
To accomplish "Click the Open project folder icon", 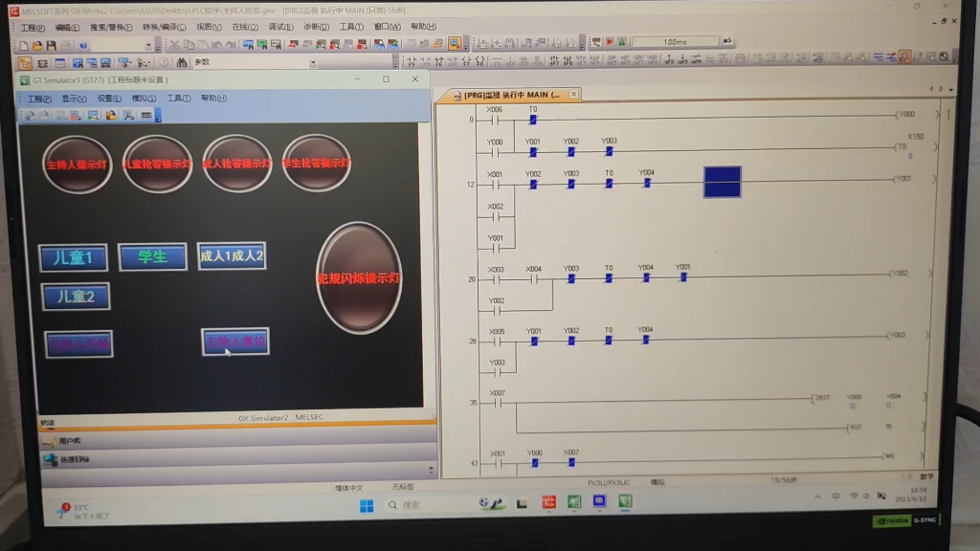I will pyautogui.click(x=37, y=45).
